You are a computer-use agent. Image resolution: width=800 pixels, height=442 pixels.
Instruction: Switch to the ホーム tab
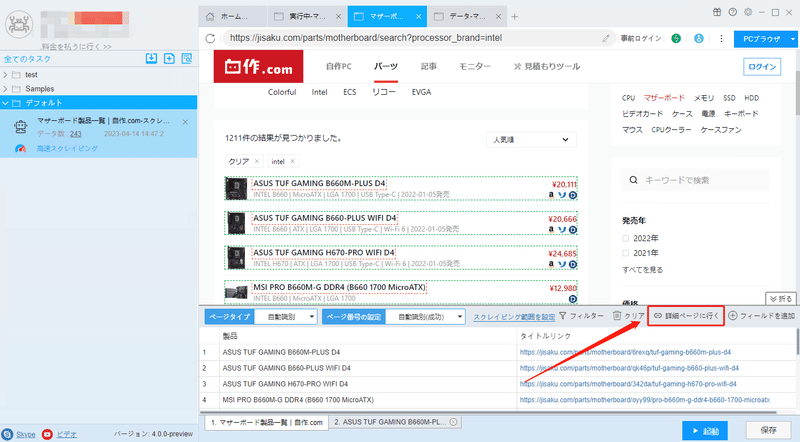pos(232,16)
